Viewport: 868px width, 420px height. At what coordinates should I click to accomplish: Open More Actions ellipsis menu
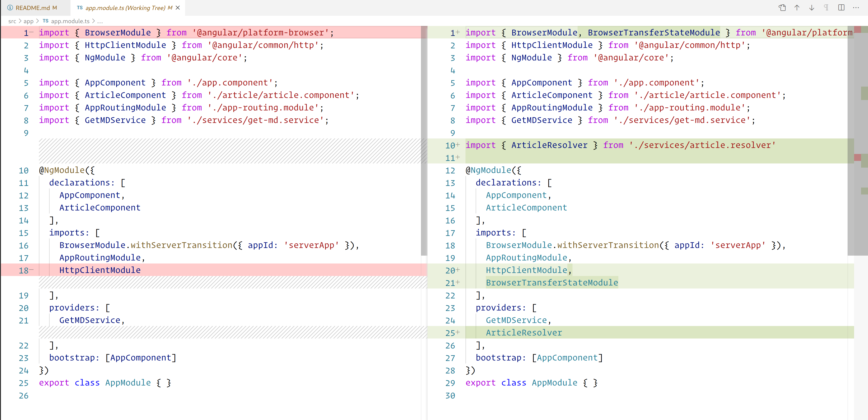(x=856, y=7)
